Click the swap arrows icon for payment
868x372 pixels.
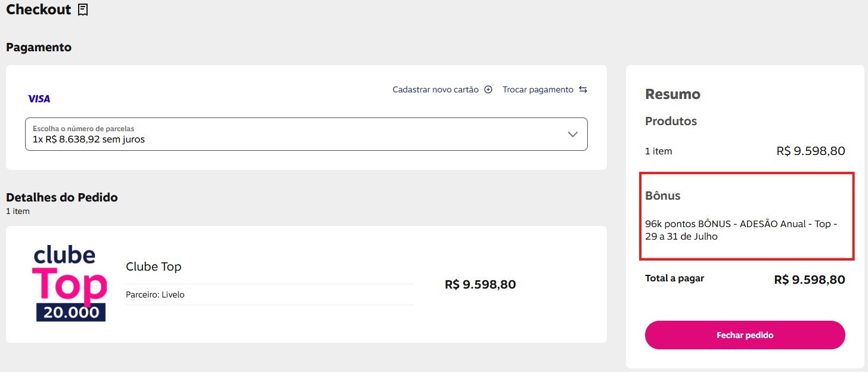583,89
